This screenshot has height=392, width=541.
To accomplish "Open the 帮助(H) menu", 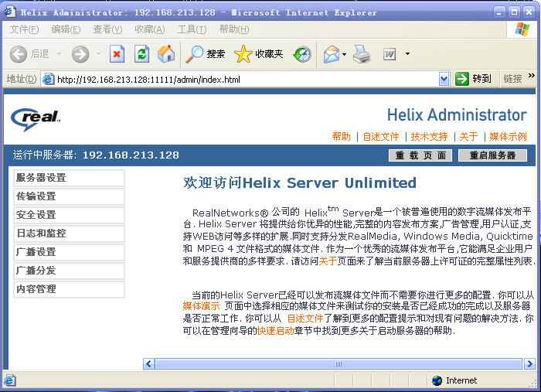I will pos(234,29).
